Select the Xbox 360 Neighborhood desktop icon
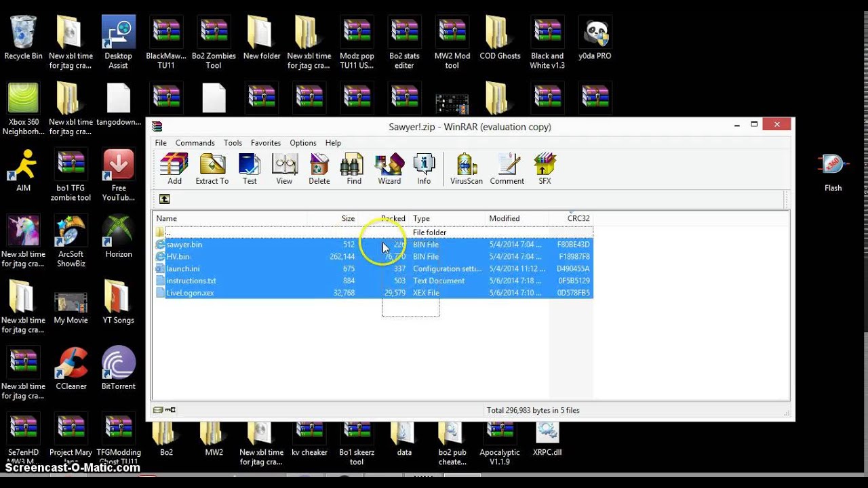The image size is (868, 488). [23, 108]
